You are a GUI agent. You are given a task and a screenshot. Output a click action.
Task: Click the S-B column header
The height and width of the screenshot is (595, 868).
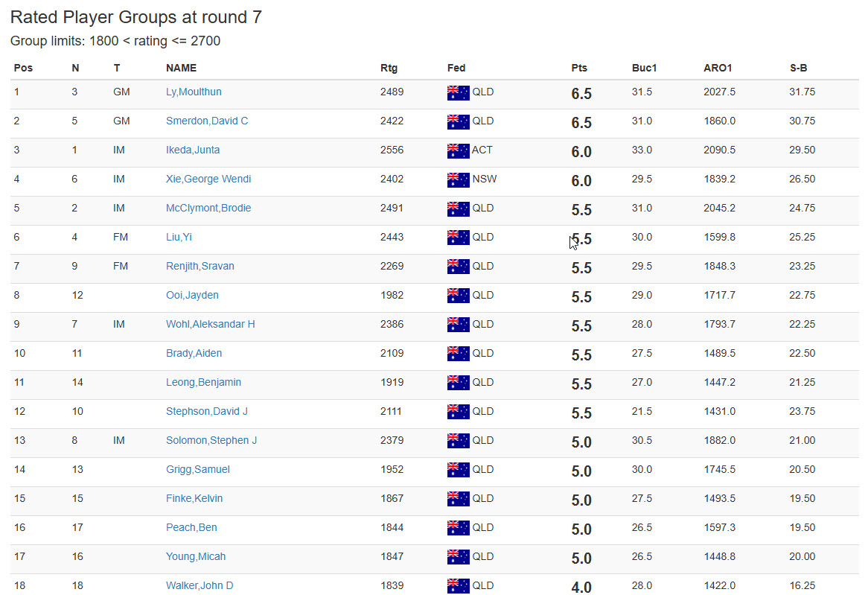pos(798,69)
